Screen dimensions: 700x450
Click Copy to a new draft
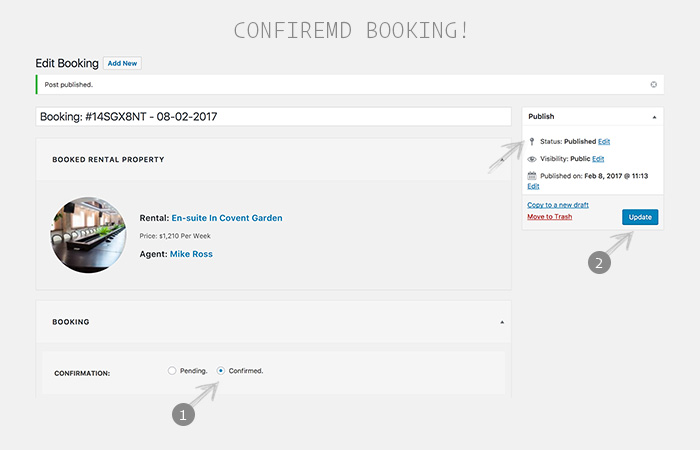[x=558, y=205]
